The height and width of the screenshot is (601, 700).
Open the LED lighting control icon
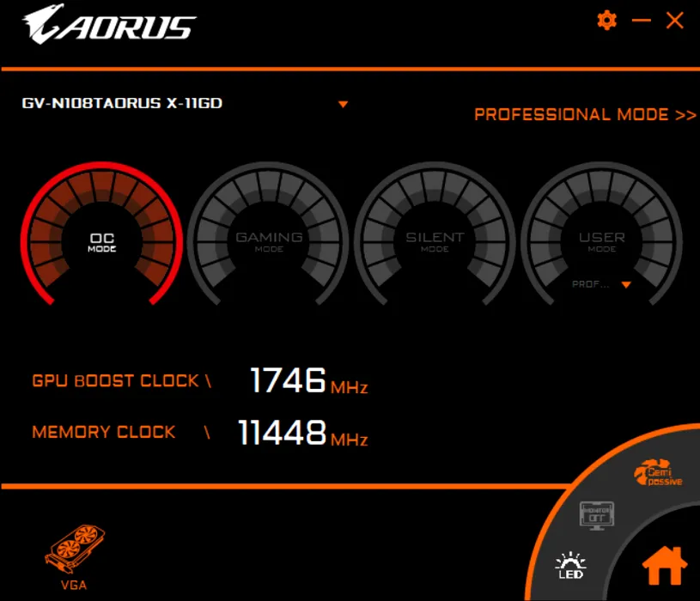[571, 565]
